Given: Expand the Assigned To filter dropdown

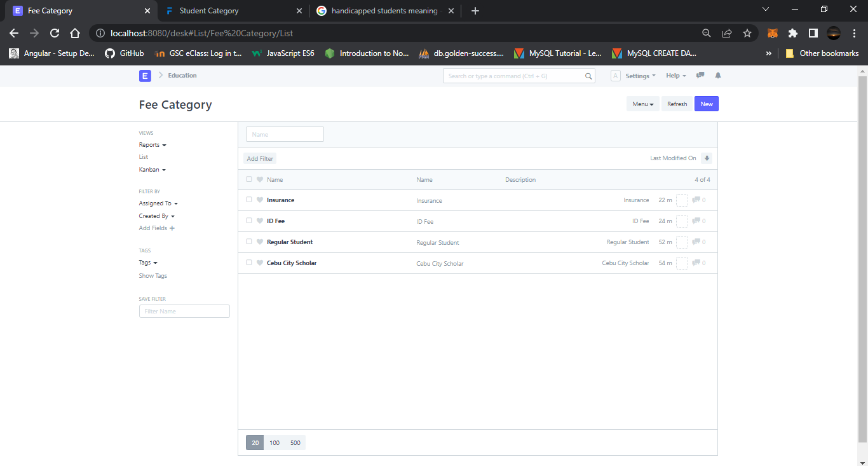Looking at the screenshot, I should tap(158, 203).
